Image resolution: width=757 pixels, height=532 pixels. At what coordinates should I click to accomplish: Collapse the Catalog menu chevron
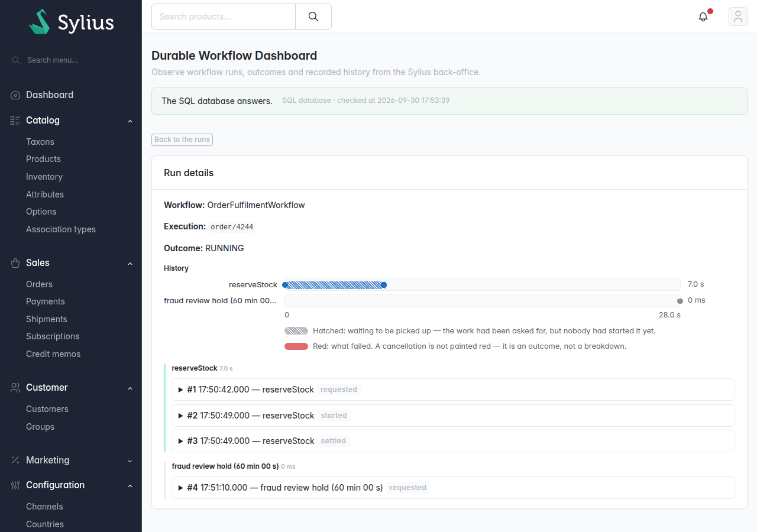[130, 121]
